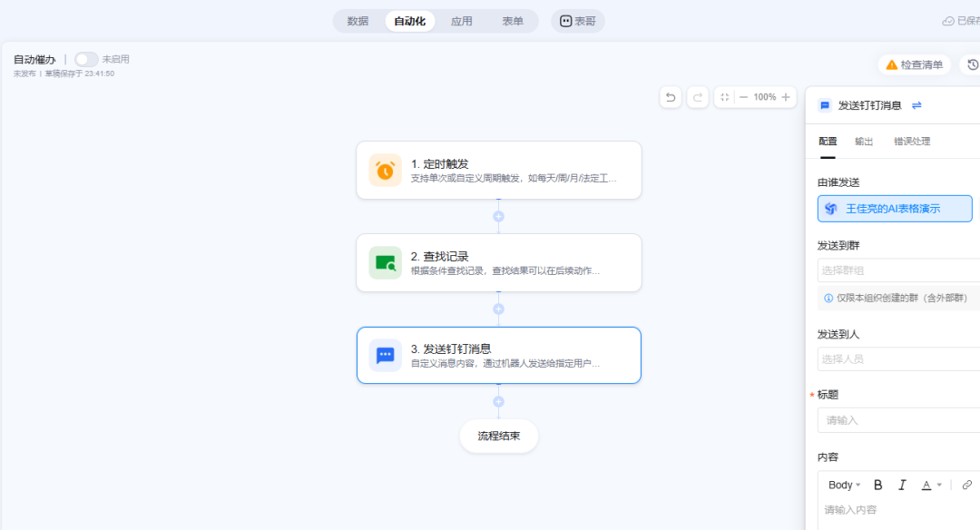The image size is (980, 530).
Task: Apply bold formatting in the content editor
Action: pos(877,485)
